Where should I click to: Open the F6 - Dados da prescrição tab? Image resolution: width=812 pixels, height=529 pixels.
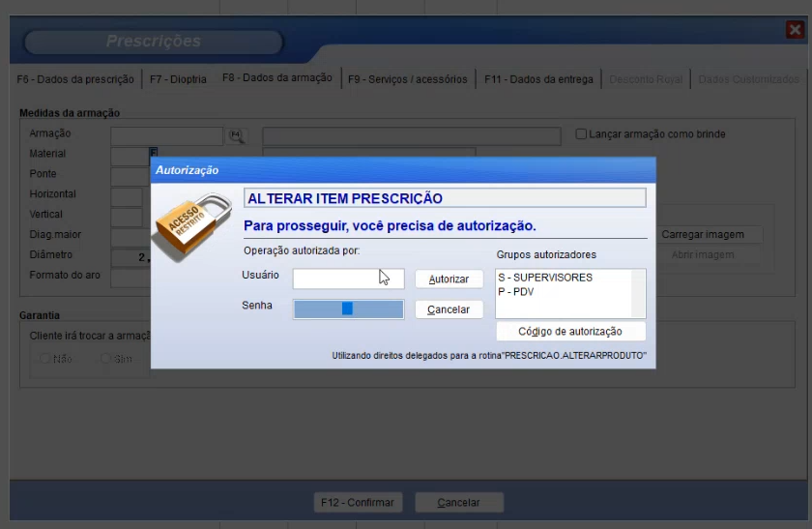[x=77, y=79]
